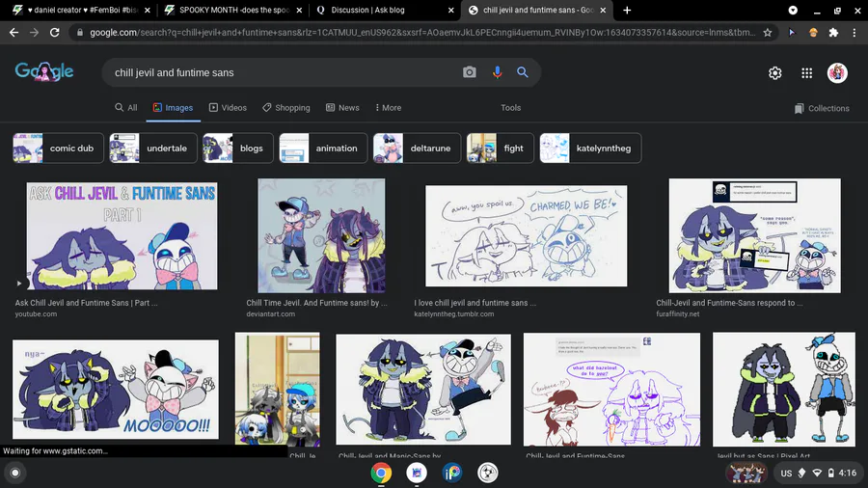Screen dimensions: 868x488
Task: Search by image with camera icon
Action: point(470,72)
